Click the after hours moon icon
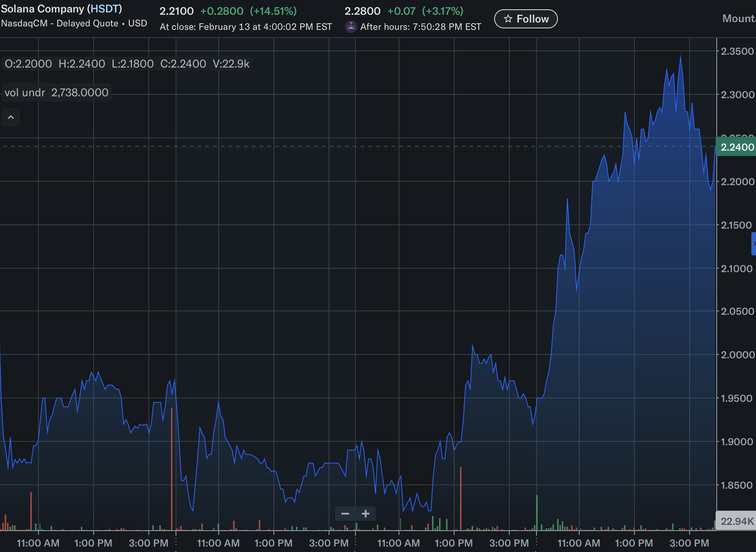The width and height of the screenshot is (756, 552). (x=351, y=26)
